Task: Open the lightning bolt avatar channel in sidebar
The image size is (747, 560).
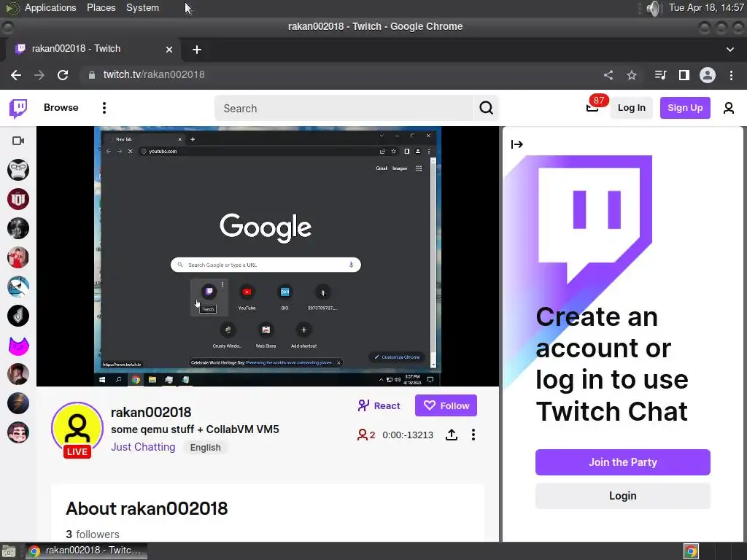Action: (18, 403)
